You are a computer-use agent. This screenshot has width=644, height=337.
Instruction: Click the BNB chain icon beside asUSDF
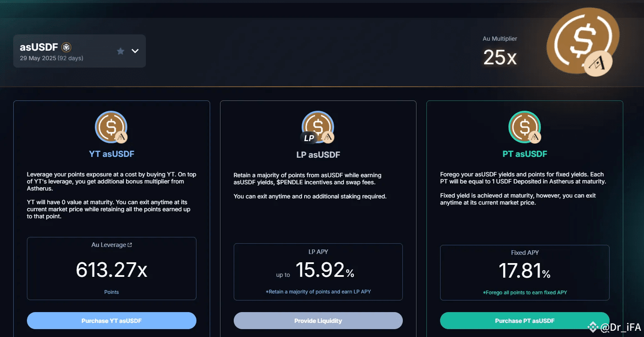pyautogui.click(x=66, y=47)
